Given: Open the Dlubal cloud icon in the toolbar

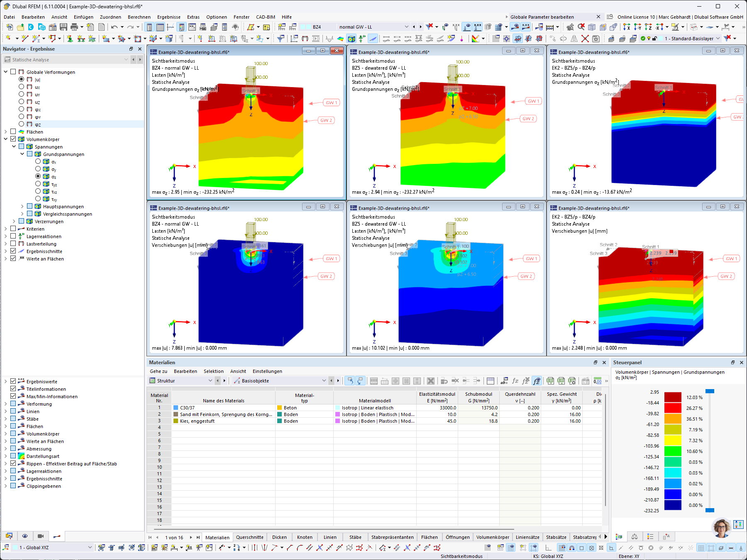Looking at the screenshot, I should tap(31, 27).
